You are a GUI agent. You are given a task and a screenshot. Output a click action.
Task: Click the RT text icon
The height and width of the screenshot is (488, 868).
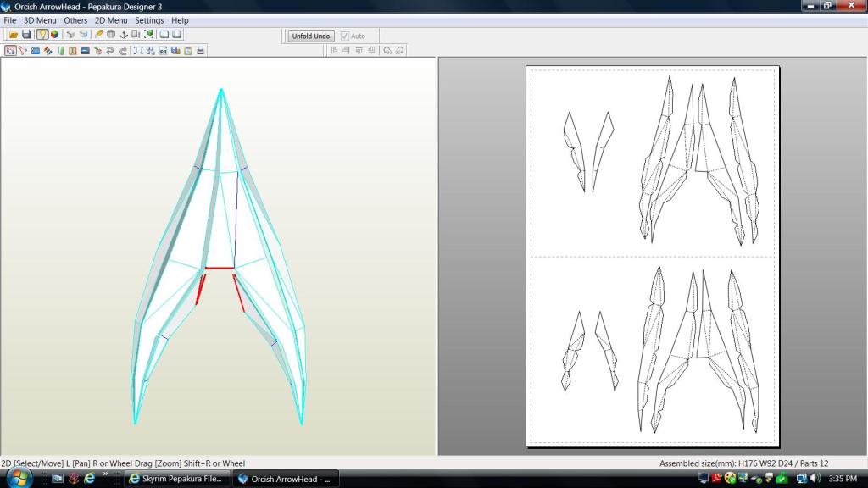(164, 50)
